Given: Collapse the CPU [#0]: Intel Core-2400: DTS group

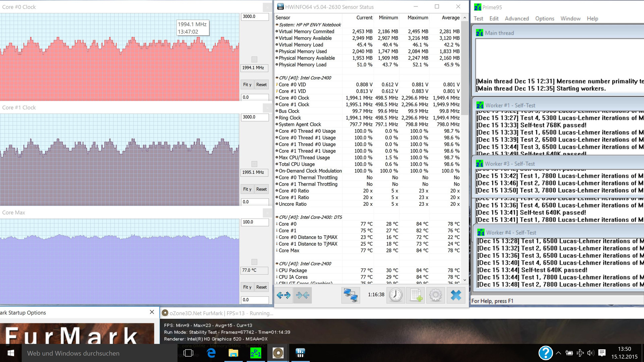Looking at the screenshot, I should 277,217.
